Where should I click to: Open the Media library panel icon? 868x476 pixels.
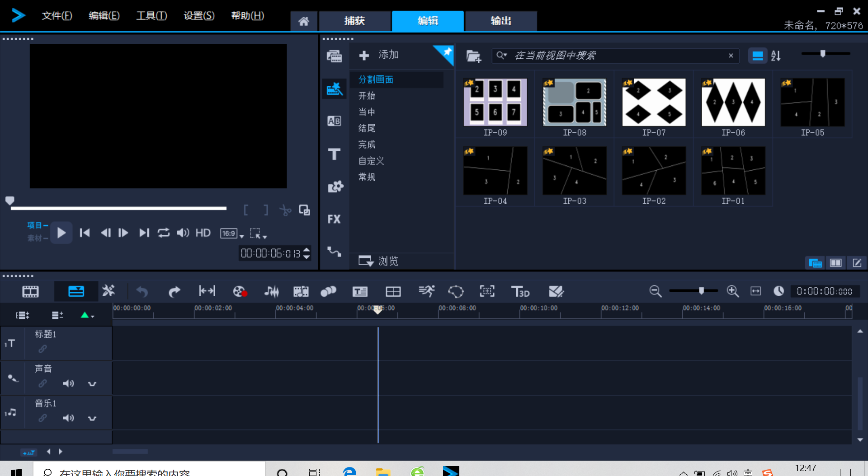point(334,56)
